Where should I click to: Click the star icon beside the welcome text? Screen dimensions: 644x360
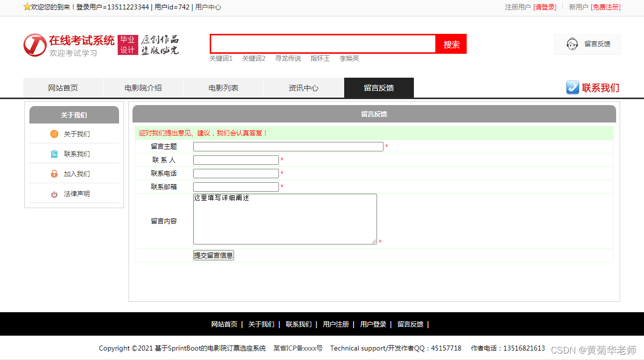tap(27, 7)
